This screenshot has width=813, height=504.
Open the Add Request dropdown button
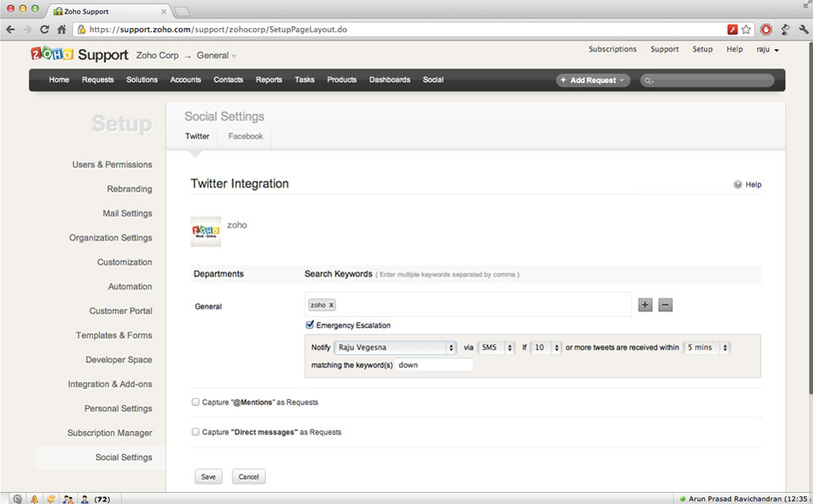(593, 80)
